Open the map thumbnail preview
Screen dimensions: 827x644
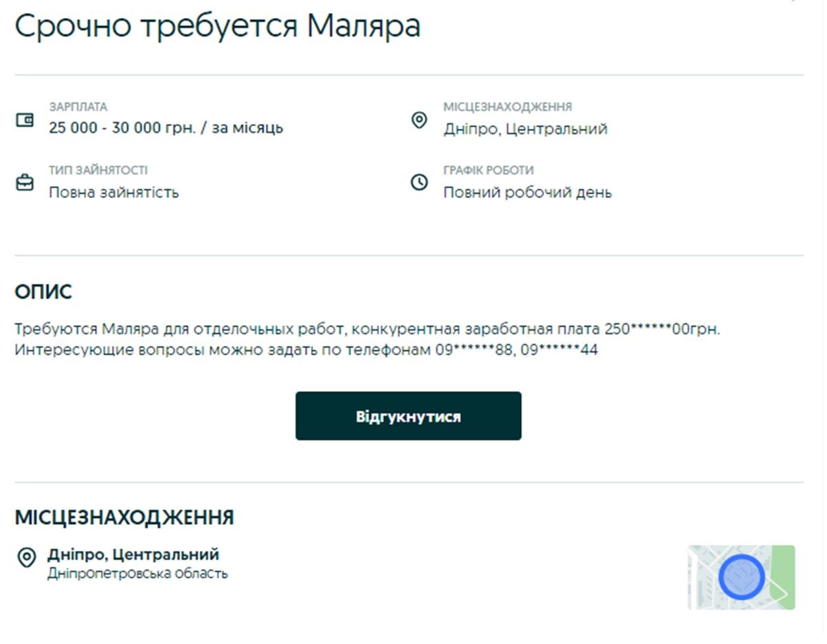[x=741, y=577]
